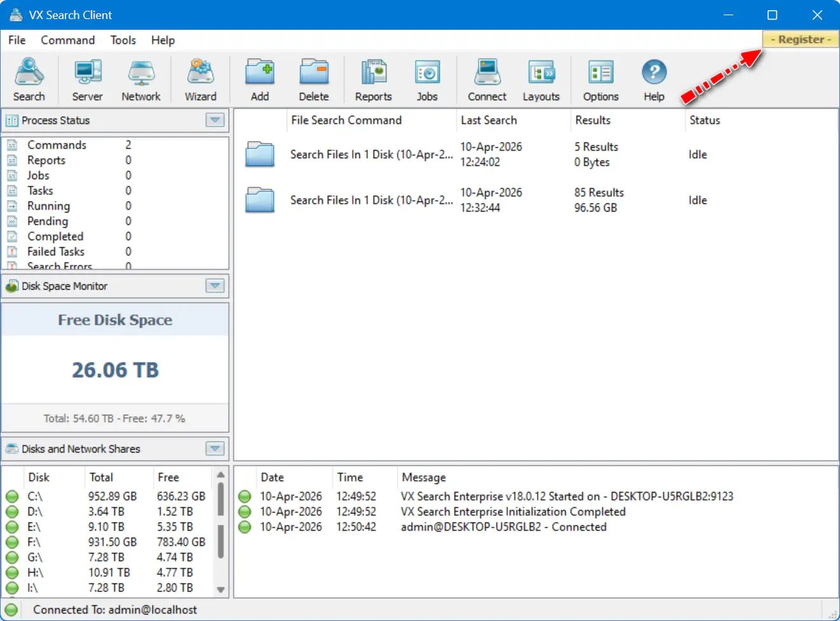Click the Network toolbar icon
840x621 pixels.
coord(141,79)
